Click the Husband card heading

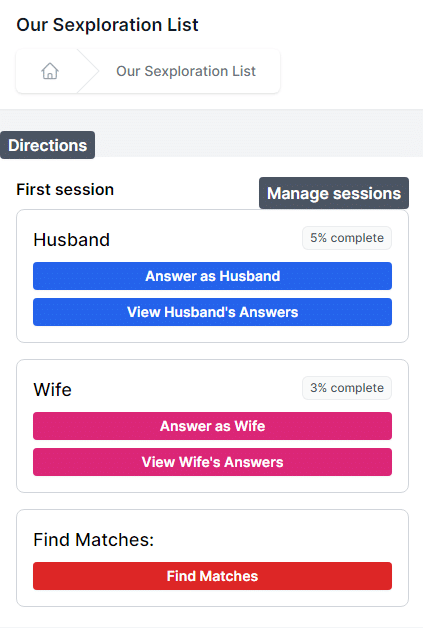click(x=72, y=240)
